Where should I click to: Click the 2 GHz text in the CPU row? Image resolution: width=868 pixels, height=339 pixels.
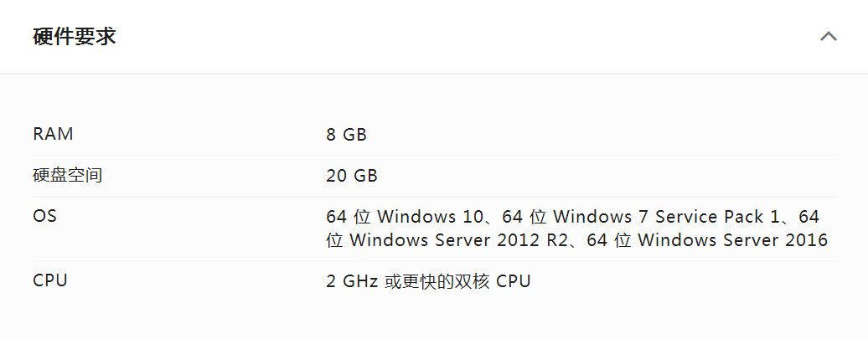click(x=352, y=281)
